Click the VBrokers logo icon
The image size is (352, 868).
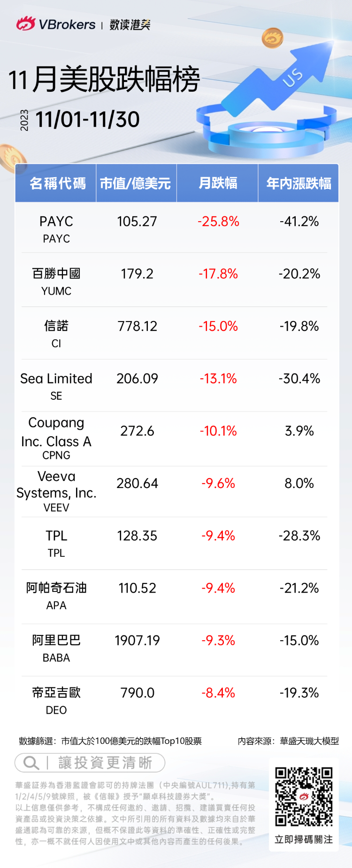25,24
